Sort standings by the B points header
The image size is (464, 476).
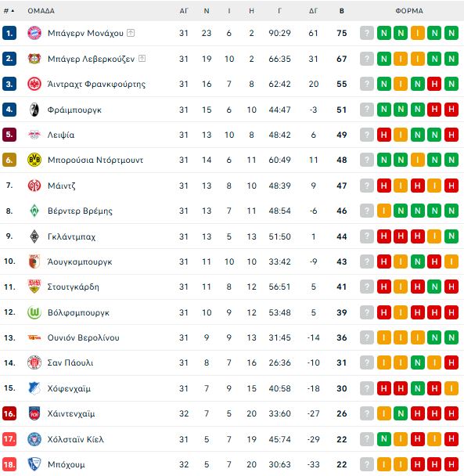(342, 11)
